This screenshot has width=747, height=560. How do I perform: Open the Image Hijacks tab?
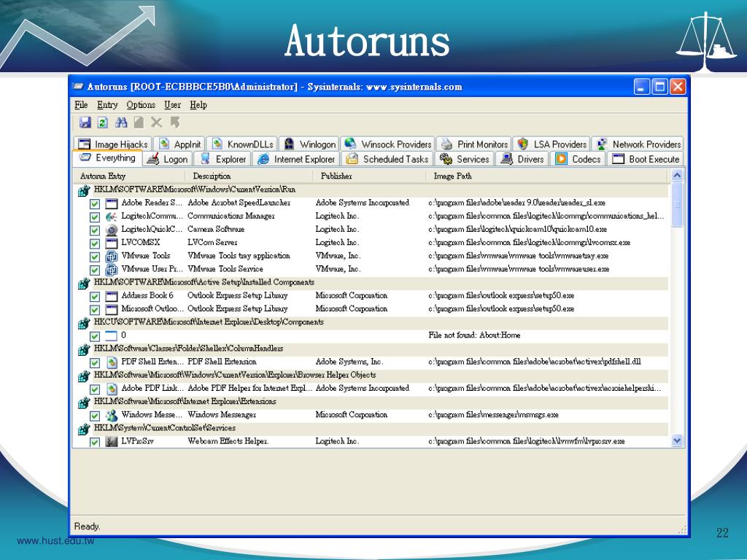(x=113, y=144)
